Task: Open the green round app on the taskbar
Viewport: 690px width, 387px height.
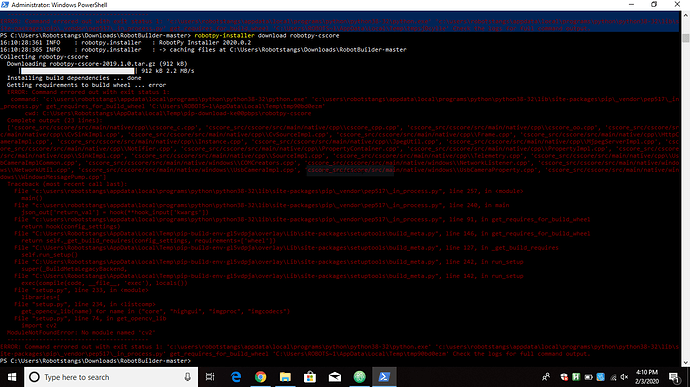Action: click(360, 377)
